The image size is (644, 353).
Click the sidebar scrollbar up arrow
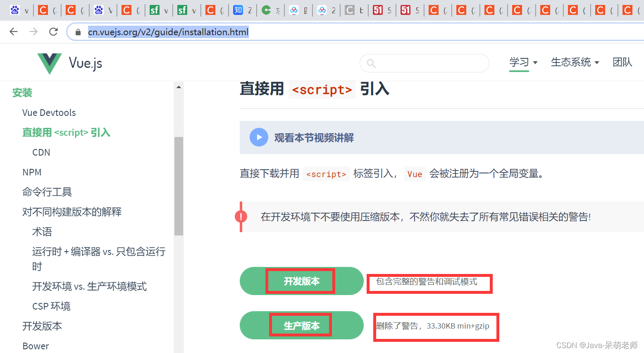click(x=179, y=87)
